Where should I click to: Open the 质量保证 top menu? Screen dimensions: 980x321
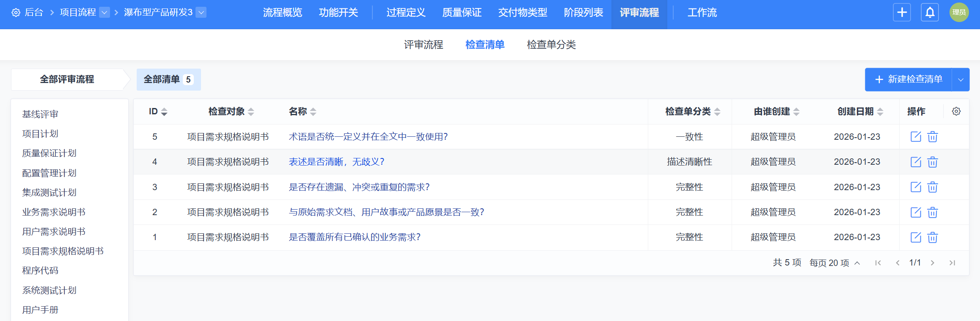(462, 13)
